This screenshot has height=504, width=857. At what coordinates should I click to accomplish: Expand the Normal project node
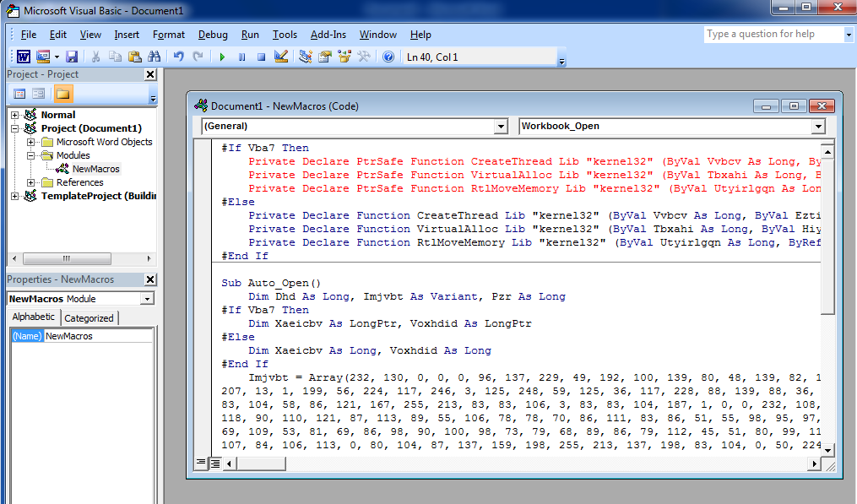click(x=14, y=115)
